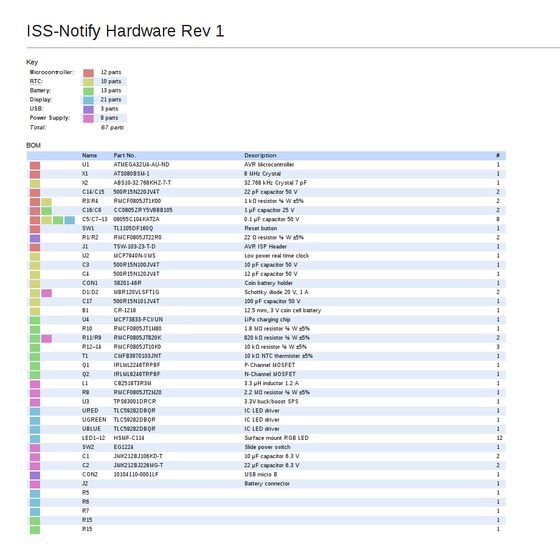Viewport: 560px width, 559px height.
Task: Click the 'Slide power switch' description
Action: [267, 447]
